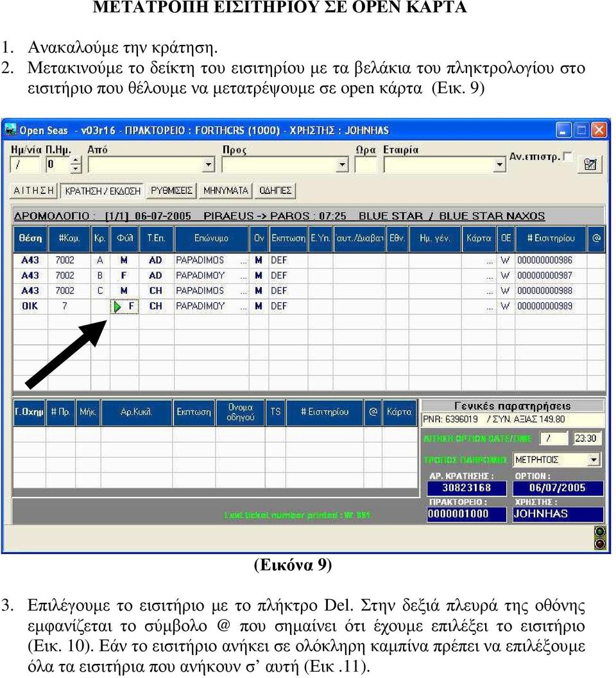
Task: Click the green pointer marker in OIK row
Action: click(x=117, y=306)
